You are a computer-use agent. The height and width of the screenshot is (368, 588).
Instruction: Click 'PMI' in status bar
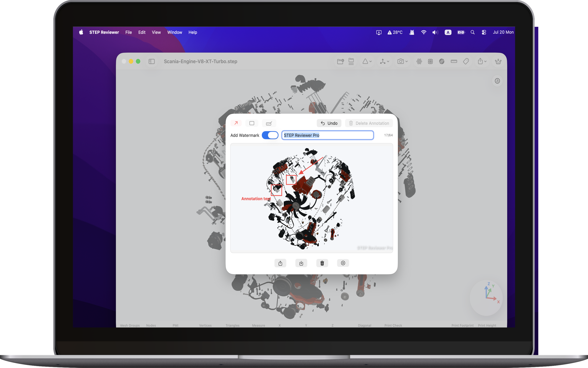175,325
